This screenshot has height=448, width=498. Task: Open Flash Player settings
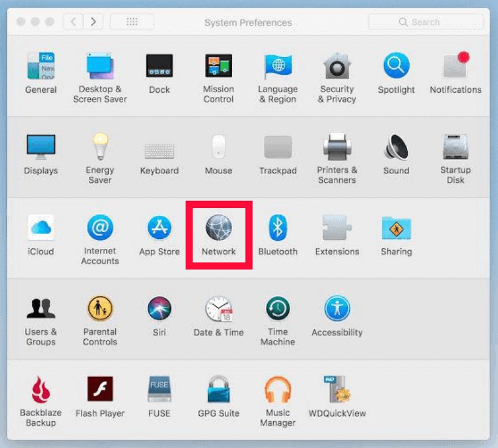(x=100, y=397)
